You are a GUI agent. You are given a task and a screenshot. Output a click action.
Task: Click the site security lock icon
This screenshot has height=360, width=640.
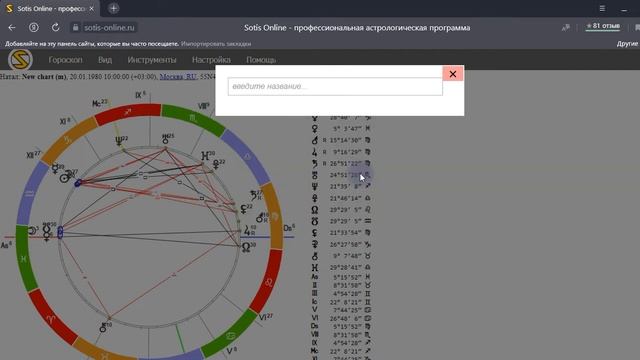coord(75,27)
